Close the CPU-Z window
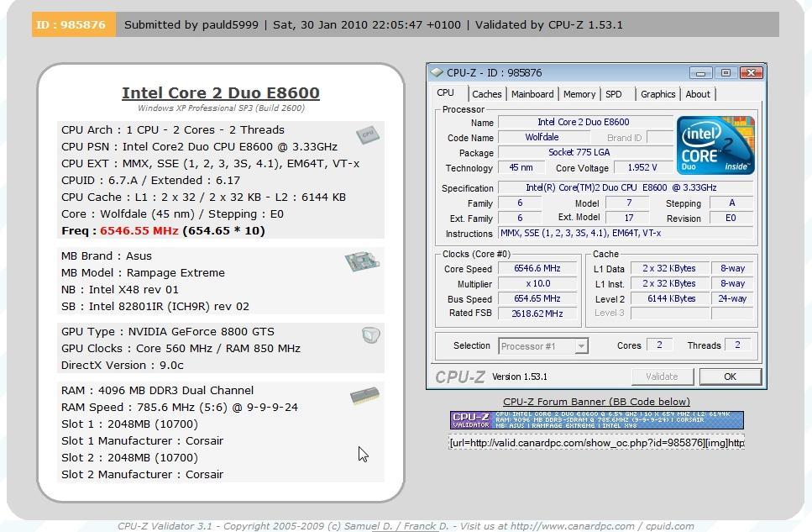812x532 pixels. click(751, 72)
